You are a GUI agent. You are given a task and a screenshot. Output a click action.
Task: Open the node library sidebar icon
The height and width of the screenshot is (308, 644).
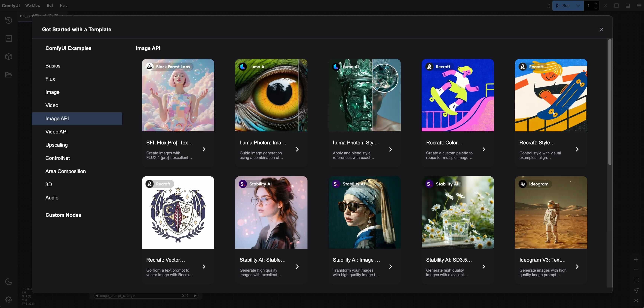point(8,38)
